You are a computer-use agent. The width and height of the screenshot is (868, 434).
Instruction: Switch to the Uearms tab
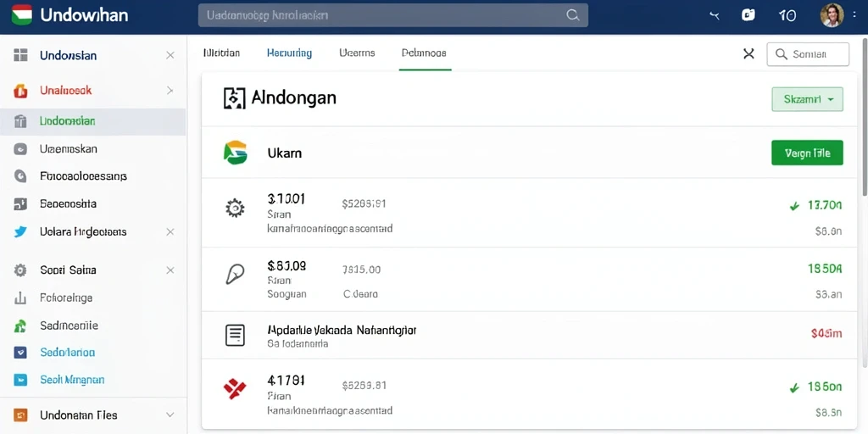(357, 53)
